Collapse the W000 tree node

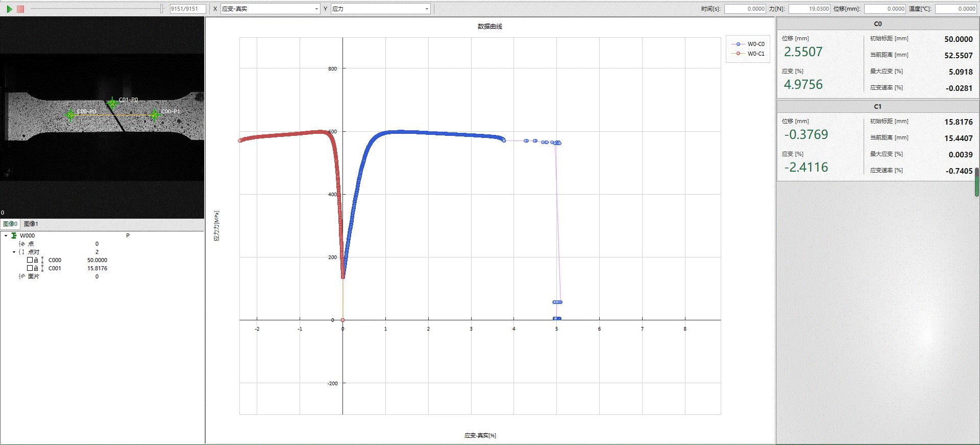click(x=6, y=236)
